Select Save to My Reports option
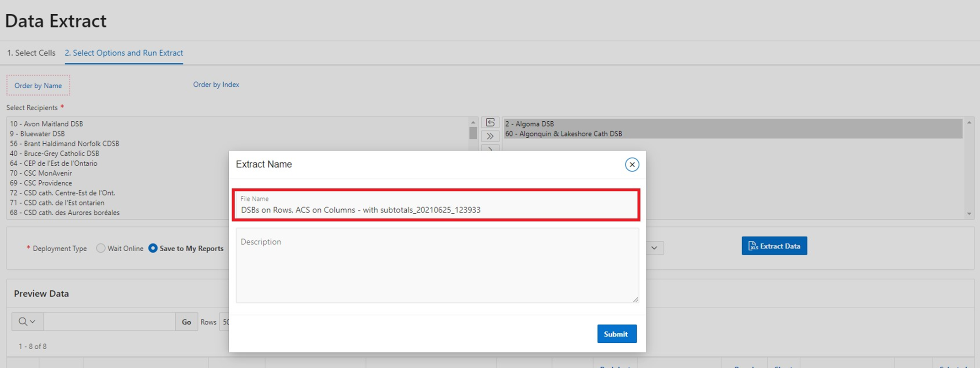980x368 pixels. tap(153, 248)
